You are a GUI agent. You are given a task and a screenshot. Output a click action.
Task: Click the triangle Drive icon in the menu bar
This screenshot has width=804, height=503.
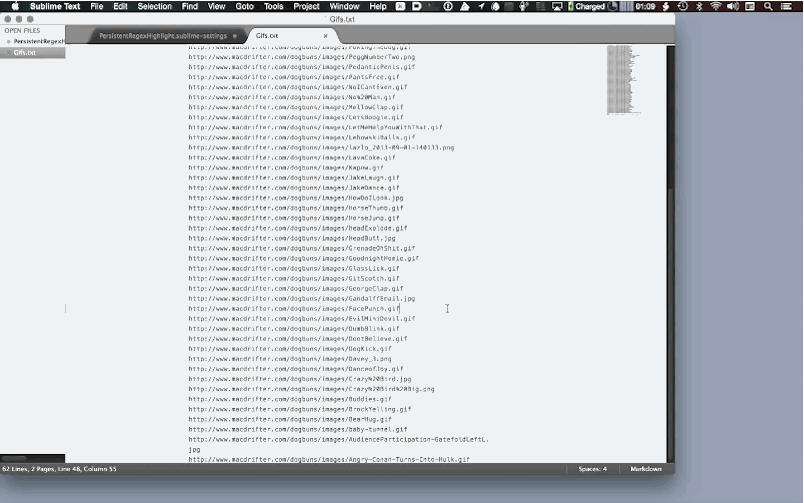point(465,6)
